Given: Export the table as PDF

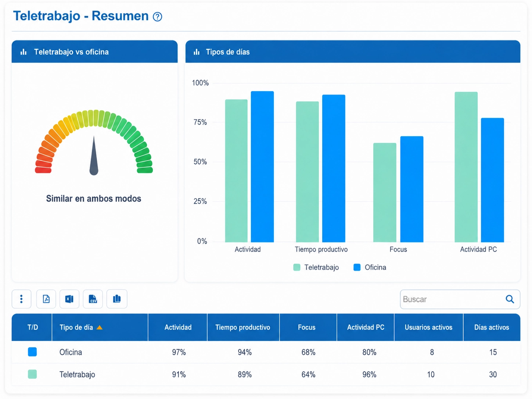Looking at the screenshot, I should pos(46,299).
